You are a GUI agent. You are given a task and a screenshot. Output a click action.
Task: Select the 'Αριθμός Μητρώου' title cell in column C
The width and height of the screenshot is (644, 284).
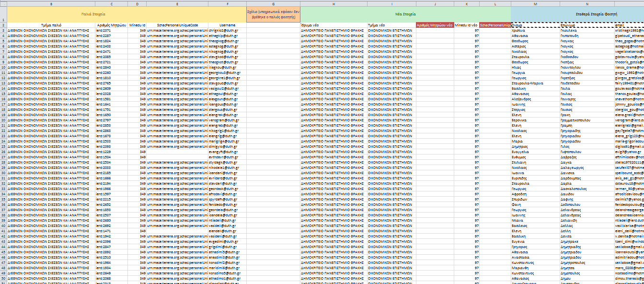pyautogui.click(x=111, y=24)
